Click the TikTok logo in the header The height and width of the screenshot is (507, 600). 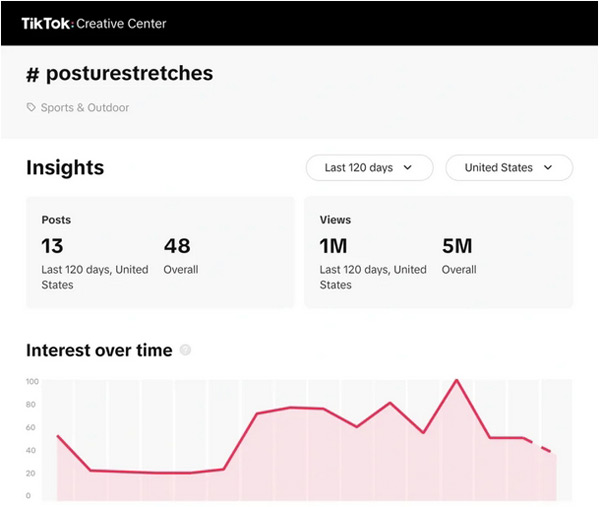(x=47, y=23)
